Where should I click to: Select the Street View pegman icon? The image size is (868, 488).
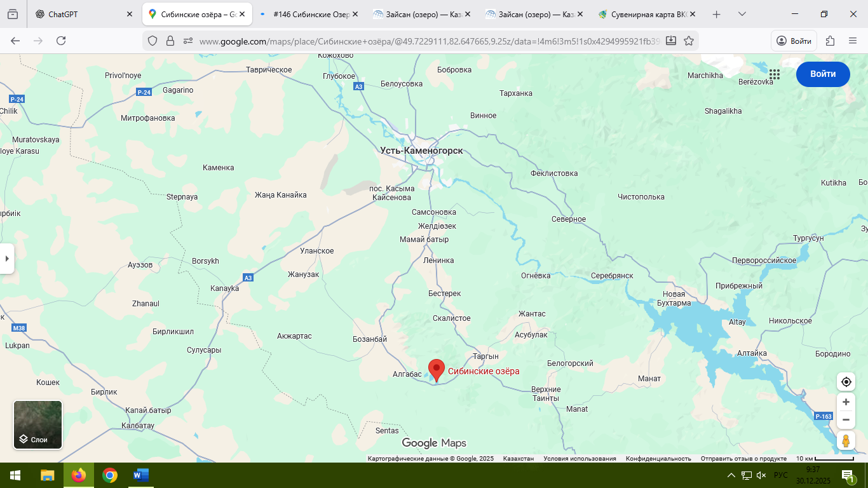(x=846, y=440)
